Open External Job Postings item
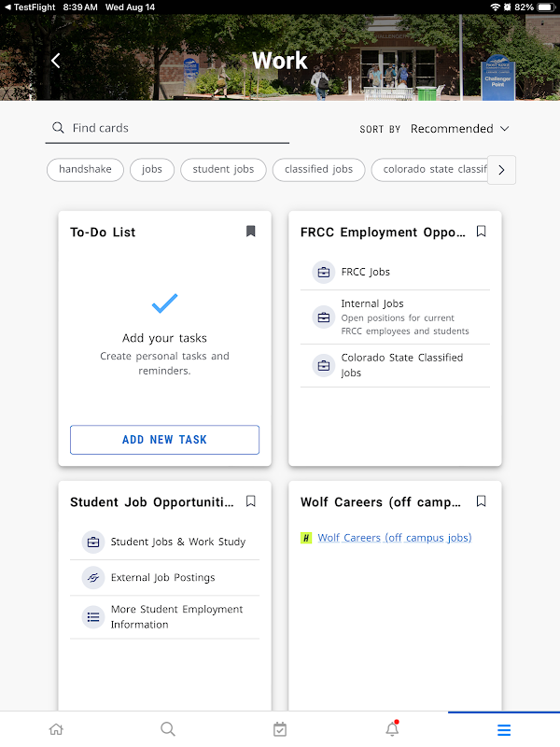This screenshot has width=560, height=747. tap(162, 577)
